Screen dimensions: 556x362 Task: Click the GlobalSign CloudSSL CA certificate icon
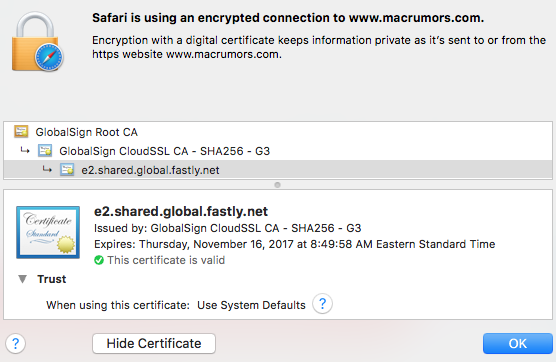pos(45,151)
